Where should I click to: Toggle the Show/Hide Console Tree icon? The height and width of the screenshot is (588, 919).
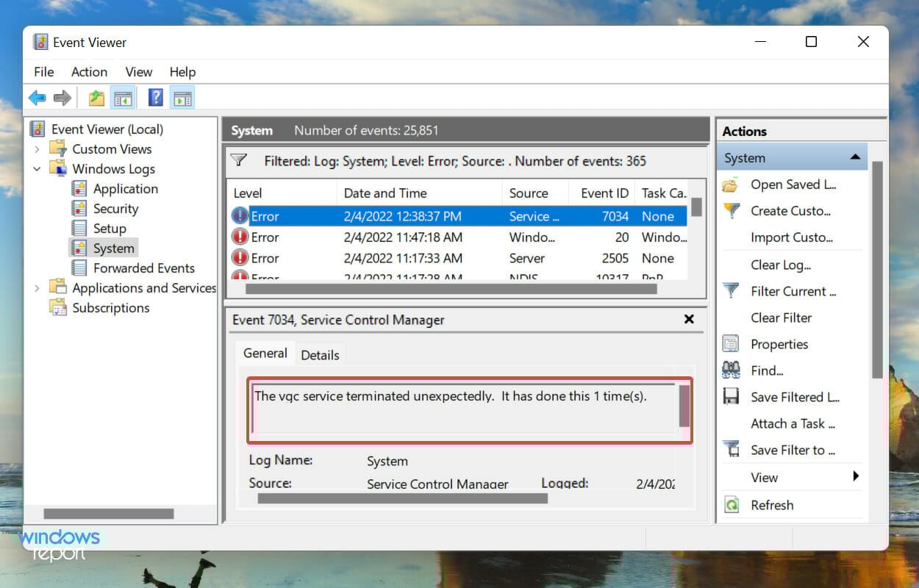pos(123,98)
